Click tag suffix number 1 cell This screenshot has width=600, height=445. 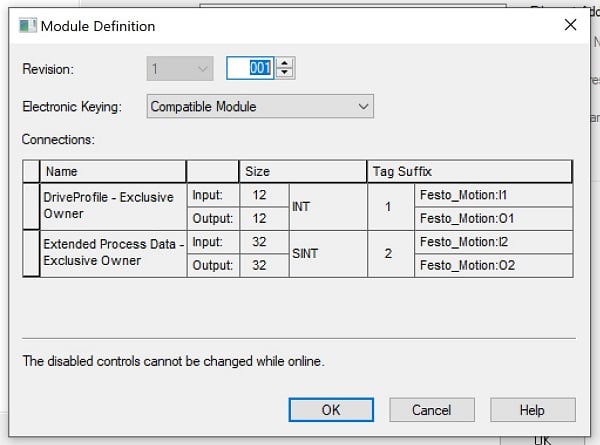click(391, 207)
